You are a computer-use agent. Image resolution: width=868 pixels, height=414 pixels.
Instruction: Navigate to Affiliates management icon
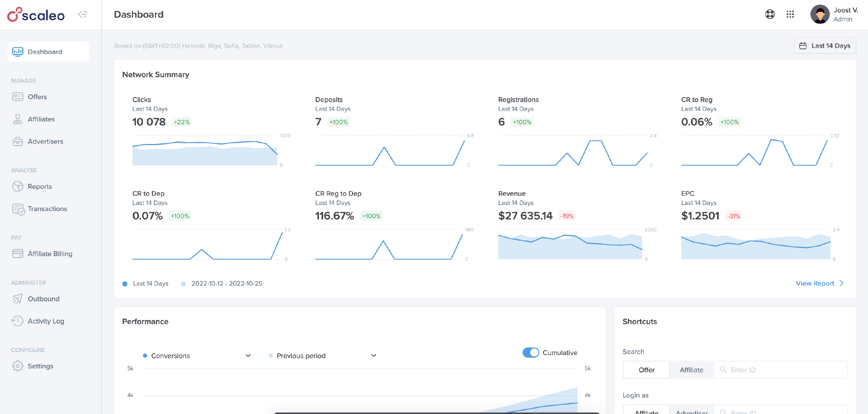(17, 119)
